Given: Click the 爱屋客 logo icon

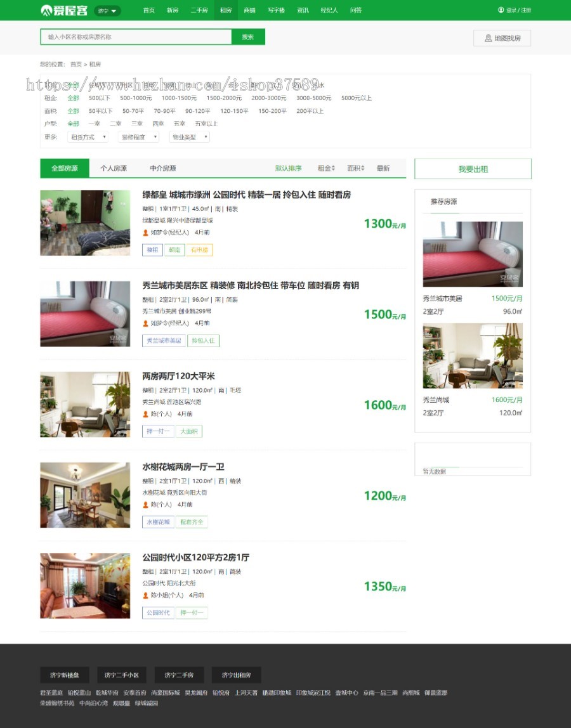Looking at the screenshot, I should coord(46,10).
